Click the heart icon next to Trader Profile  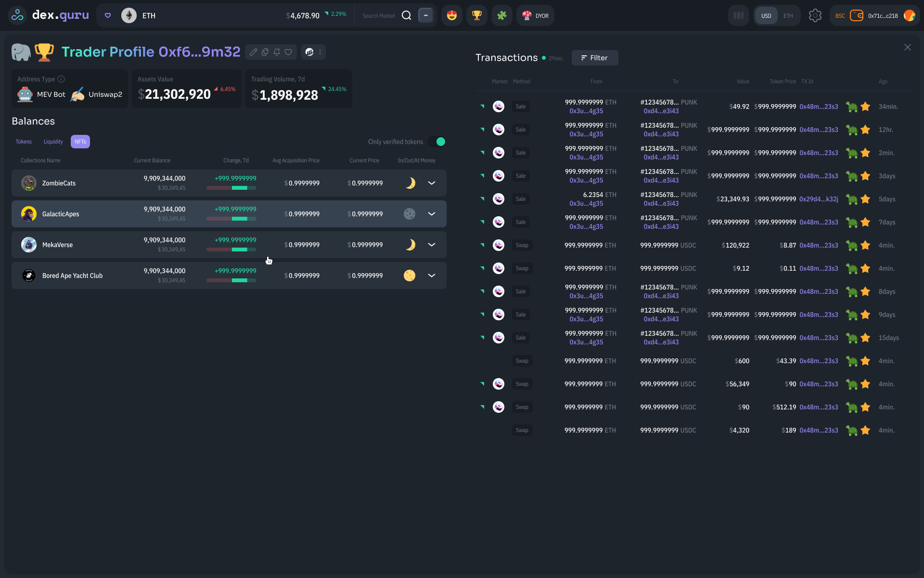(x=288, y=52)
